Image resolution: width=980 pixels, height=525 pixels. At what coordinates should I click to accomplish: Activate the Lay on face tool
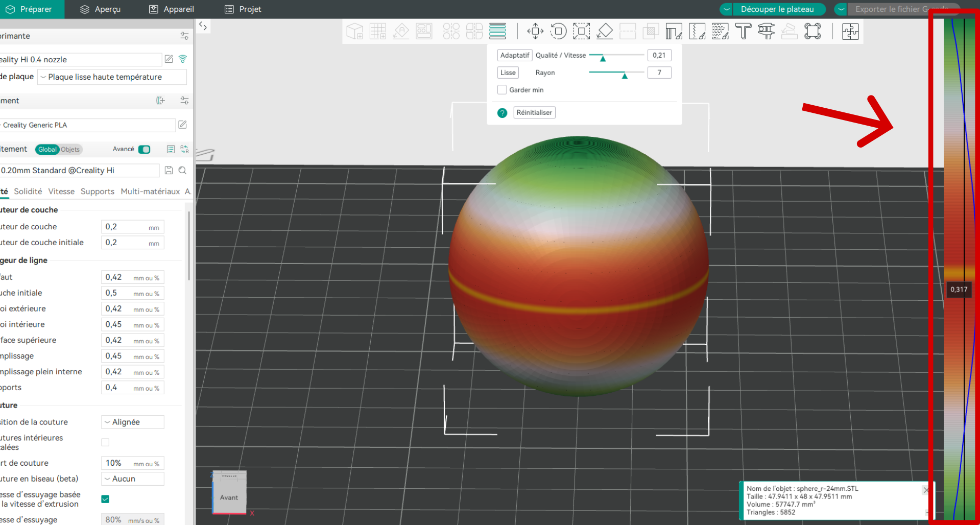pos(605,31)
